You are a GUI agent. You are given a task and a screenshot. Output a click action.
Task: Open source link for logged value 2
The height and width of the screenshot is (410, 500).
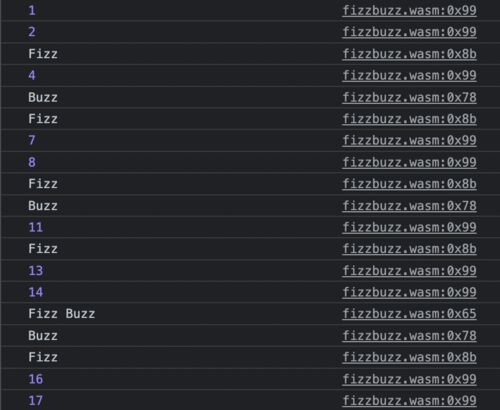click(x=409, y=32)
